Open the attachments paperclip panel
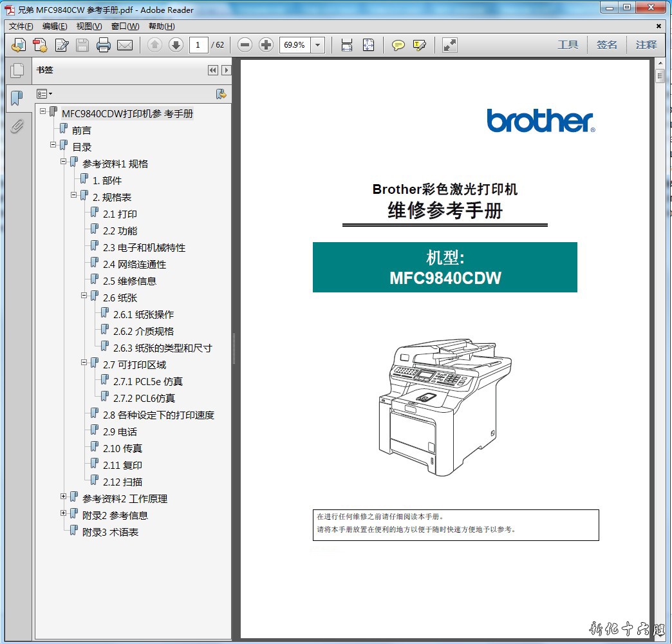The height and width of the screenshot is (644, 672). [x=17, y=126]
